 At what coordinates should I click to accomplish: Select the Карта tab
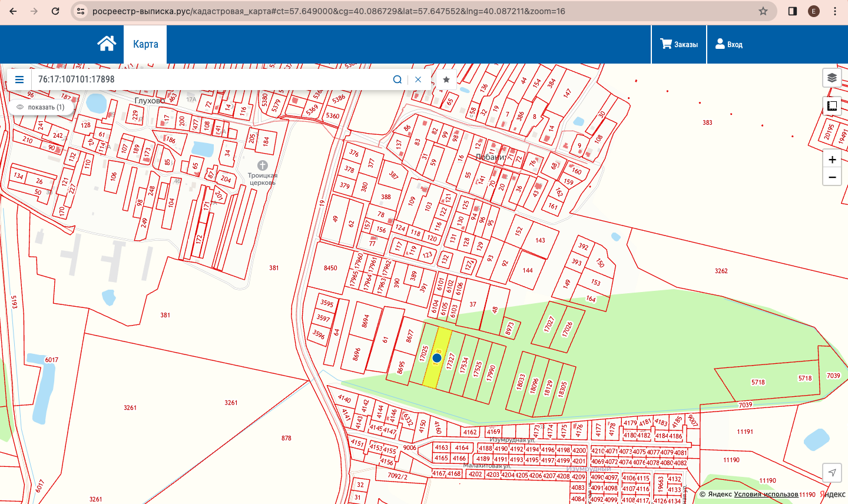[x=145, y=44]
